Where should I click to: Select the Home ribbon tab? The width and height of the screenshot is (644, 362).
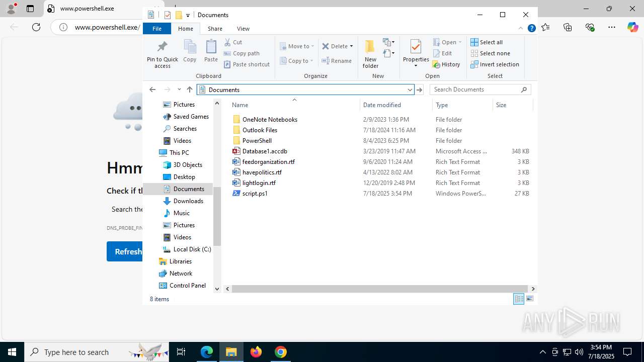pos(186,29)
